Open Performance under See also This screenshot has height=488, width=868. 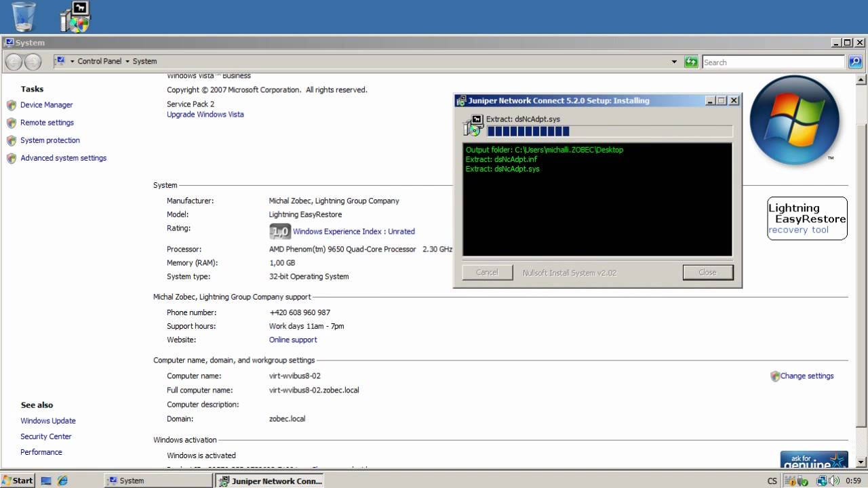click(41, 452)
